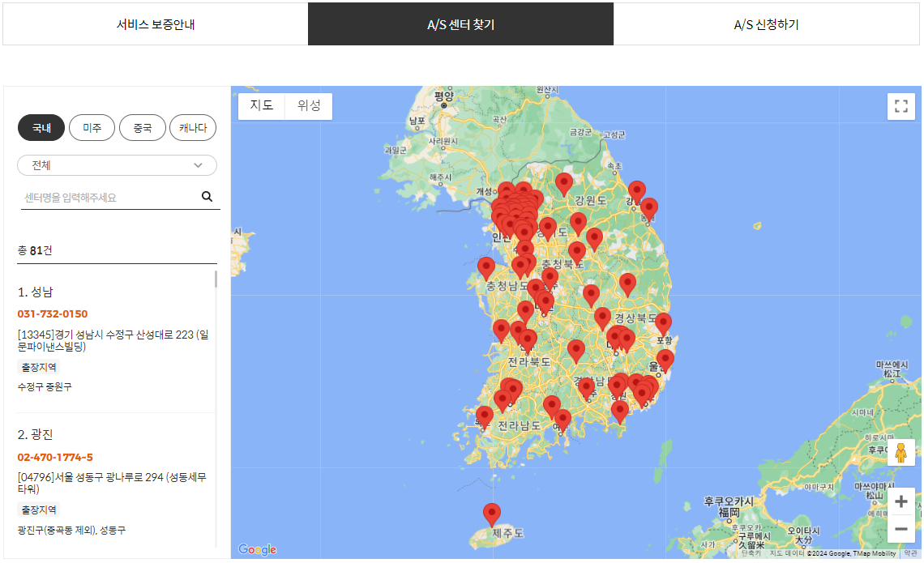The image size is (924, 563).
Task: Click the 광진 address text
Action: [x=112, y=483]
